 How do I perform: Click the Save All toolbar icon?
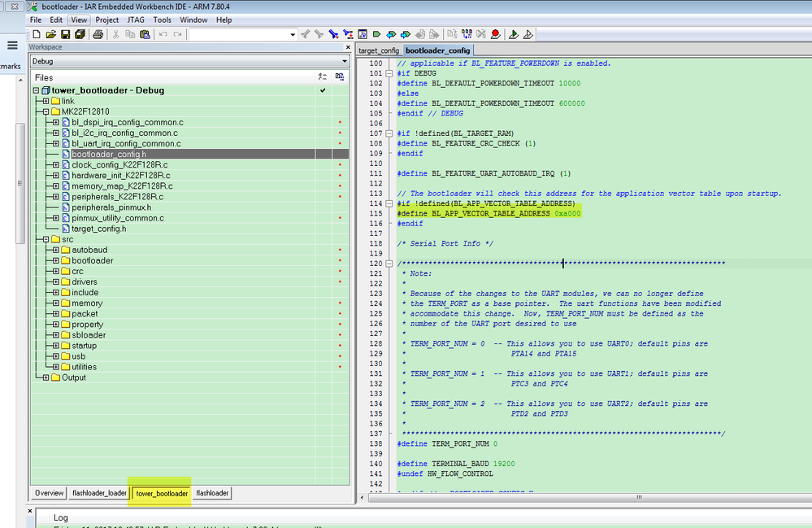tap(79, 34)
